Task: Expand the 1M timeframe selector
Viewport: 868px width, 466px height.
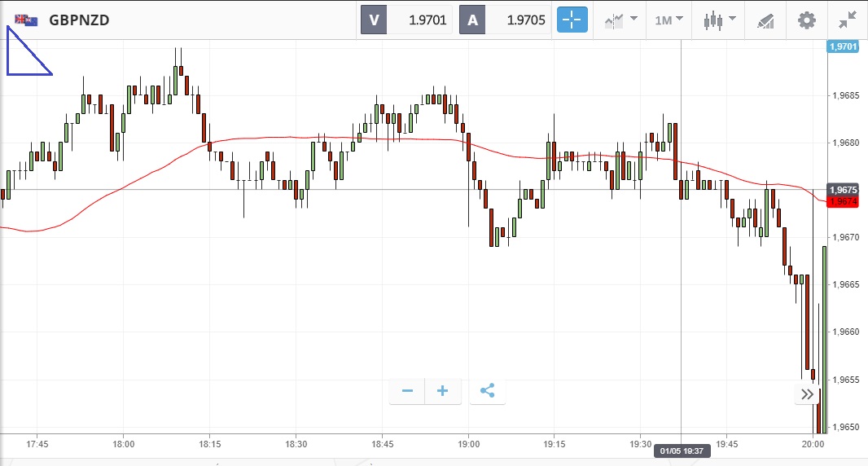Action: (669, 20)
